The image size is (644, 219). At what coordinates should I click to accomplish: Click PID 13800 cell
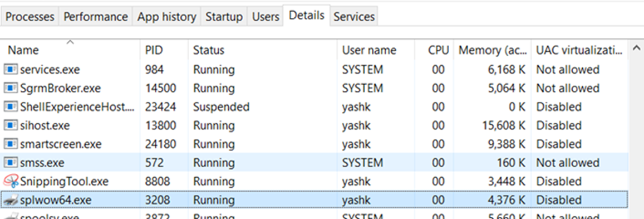[x=161, y=125]
